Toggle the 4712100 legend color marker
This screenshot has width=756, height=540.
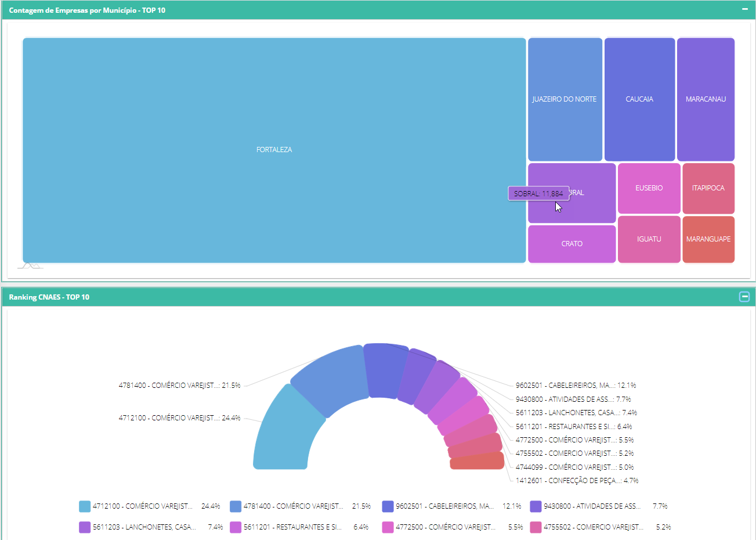[x=85, y=506]
